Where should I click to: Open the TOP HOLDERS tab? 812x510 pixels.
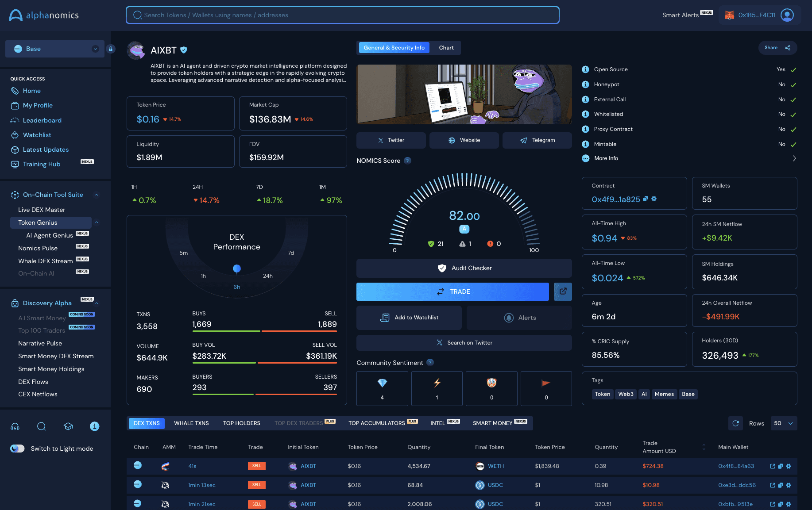tap(242, 423)
